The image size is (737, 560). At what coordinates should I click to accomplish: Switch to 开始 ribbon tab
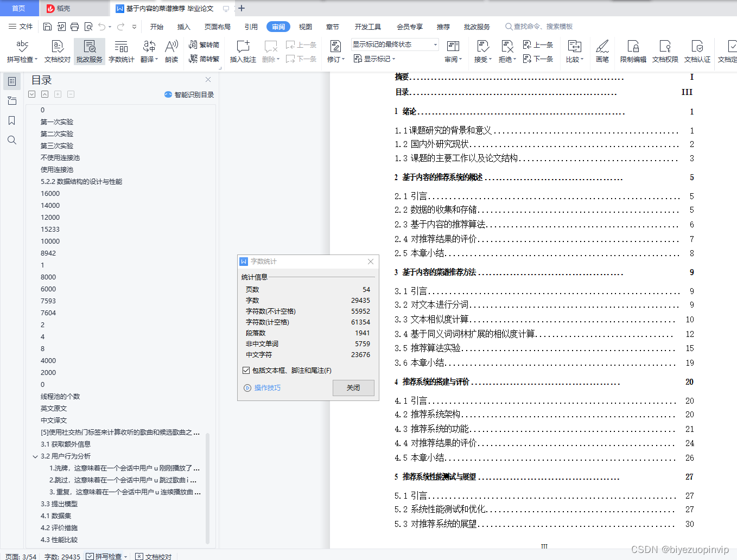[x=157, y=27]
